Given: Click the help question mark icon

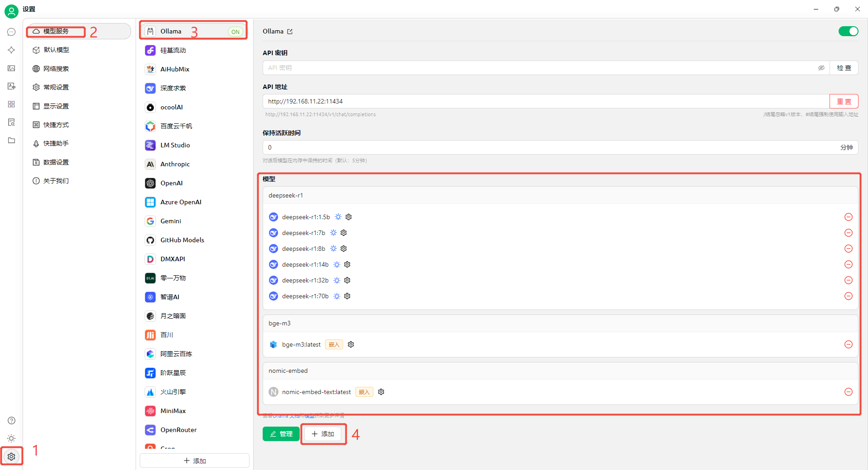Looking at the screenshot, I should click(11, 421).
